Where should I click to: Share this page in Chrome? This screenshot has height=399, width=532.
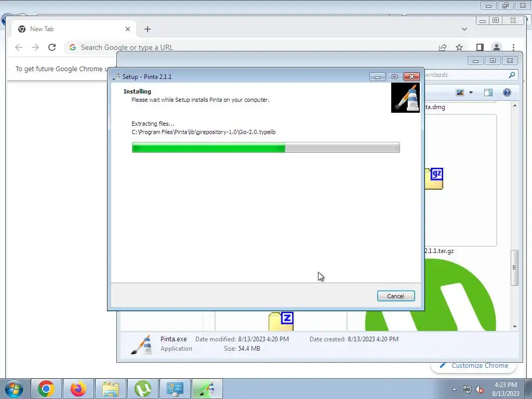443,47
